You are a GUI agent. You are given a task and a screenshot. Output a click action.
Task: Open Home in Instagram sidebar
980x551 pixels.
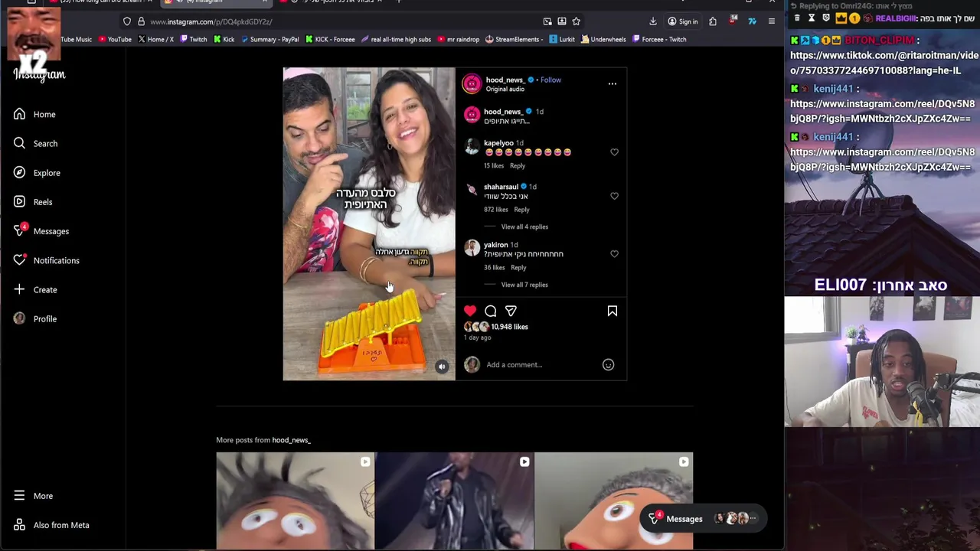point(34,114)
